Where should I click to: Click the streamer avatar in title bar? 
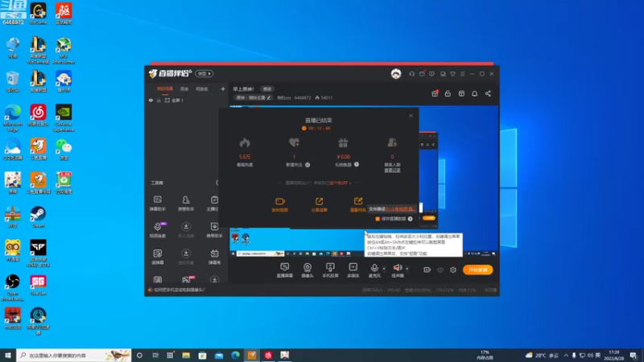point(396,74)
